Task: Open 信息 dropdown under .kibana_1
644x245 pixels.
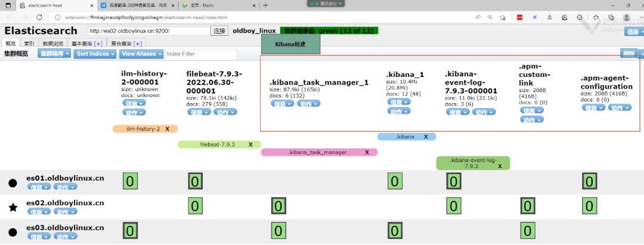Action: pyautogui.click(x=399, y=102)
